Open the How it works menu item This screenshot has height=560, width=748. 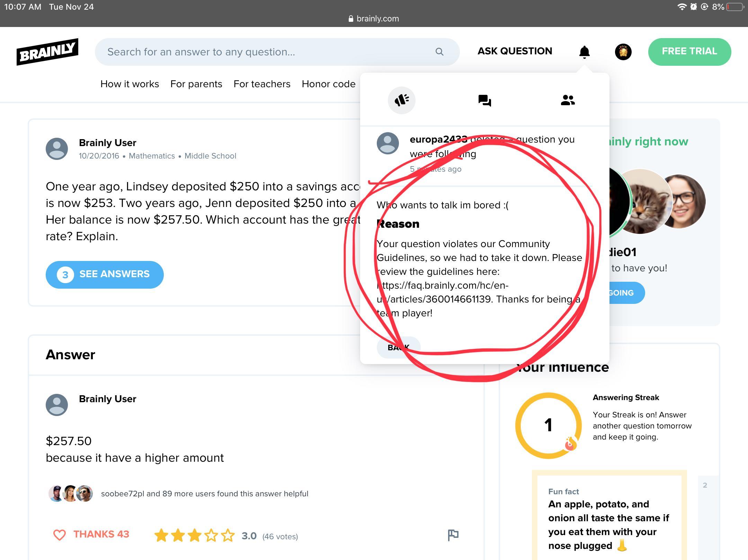pyautogui.click(x=130, y=84)
